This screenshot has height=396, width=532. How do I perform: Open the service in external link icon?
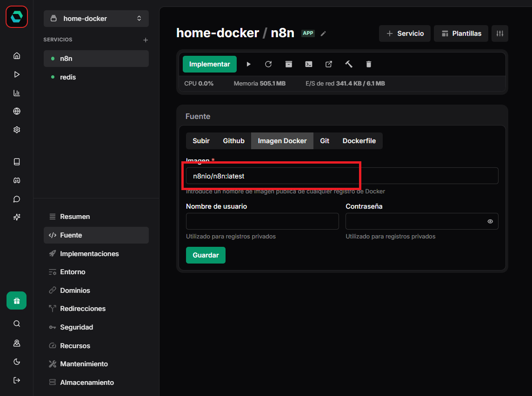click(329, 64)
